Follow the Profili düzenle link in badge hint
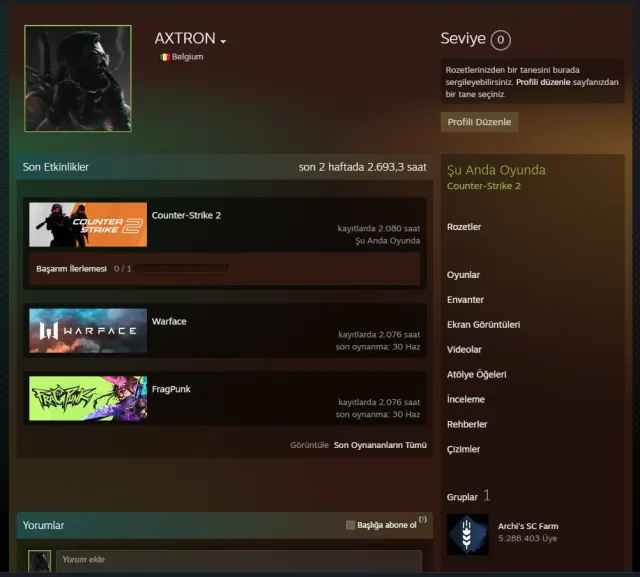The image size is (640, 577). coord(543,82)
